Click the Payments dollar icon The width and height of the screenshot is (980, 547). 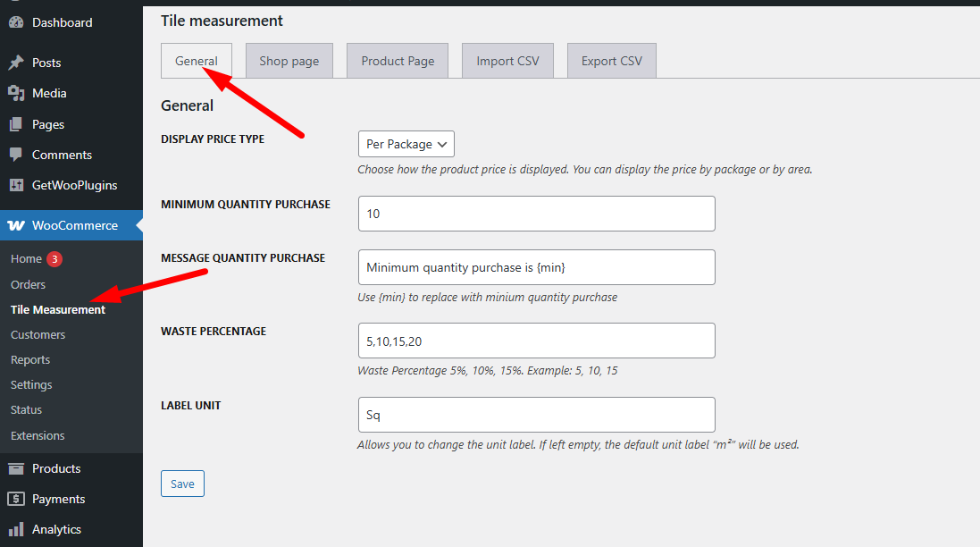click(16, 499)
